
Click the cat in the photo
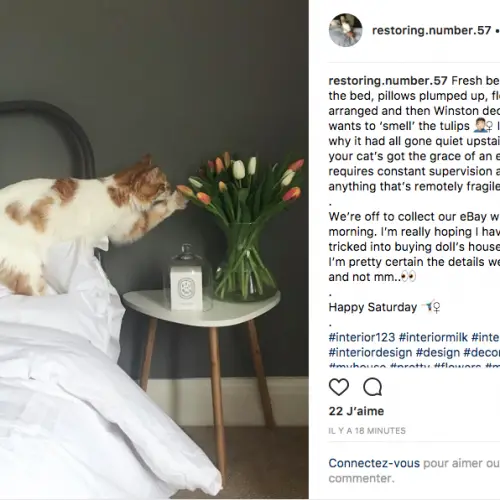[90, 217]
